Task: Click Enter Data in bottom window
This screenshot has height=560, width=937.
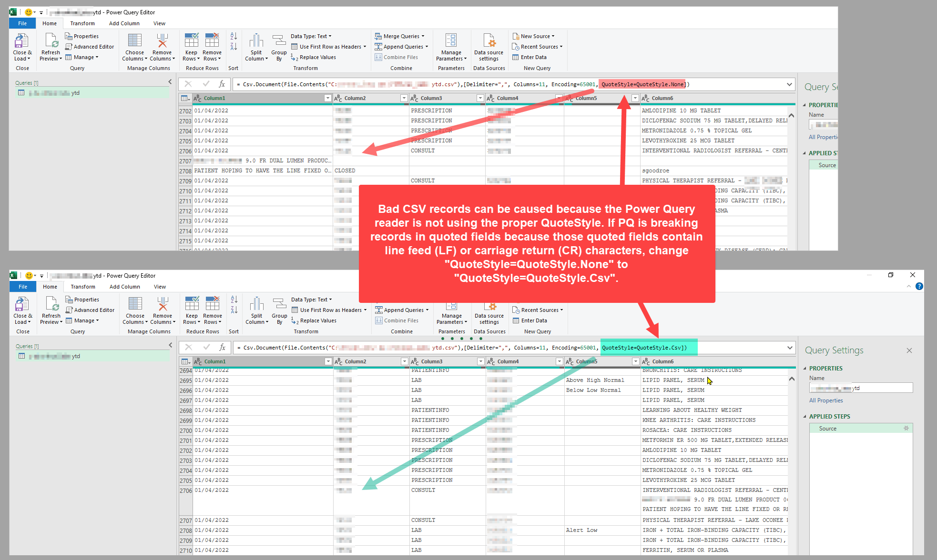Action: (530, 320)
